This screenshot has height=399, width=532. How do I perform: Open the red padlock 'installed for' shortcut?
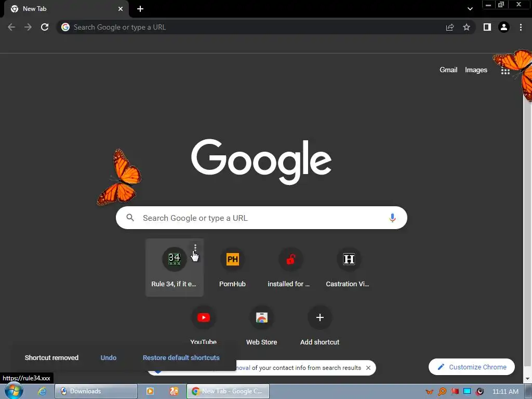[x=290, y=268]
